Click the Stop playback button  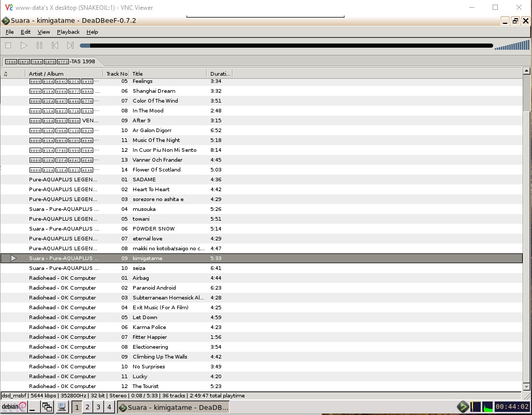[x=8, y=45]
